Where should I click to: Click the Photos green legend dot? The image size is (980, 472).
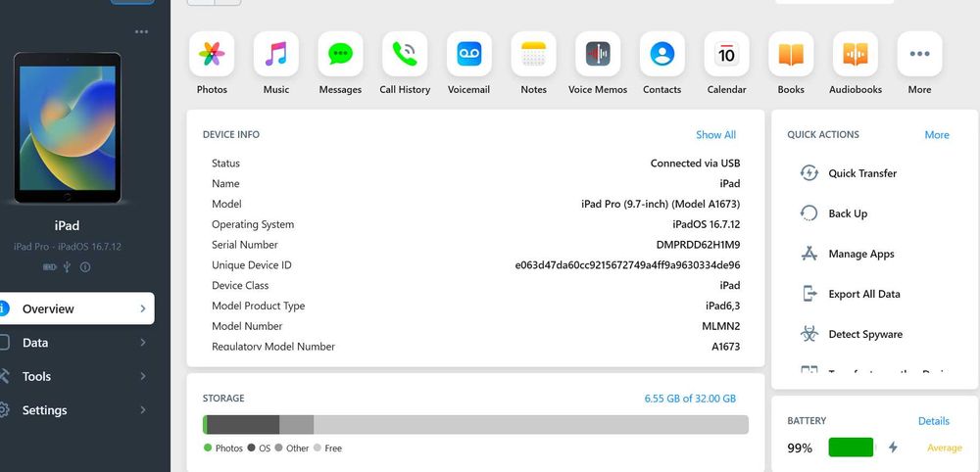point(208,448)
